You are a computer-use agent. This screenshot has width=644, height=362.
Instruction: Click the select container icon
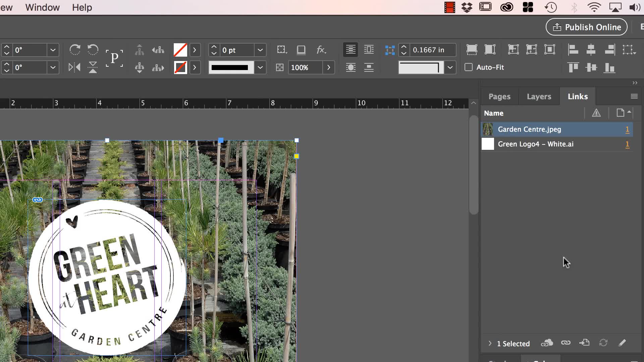[x=140, y=50]
